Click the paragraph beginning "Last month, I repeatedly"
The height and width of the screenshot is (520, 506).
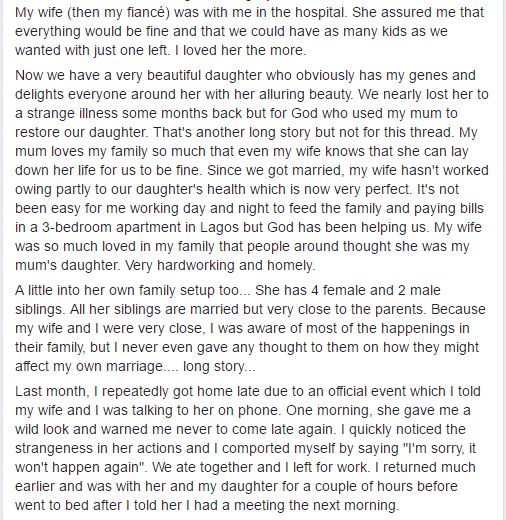click(248, 448)
